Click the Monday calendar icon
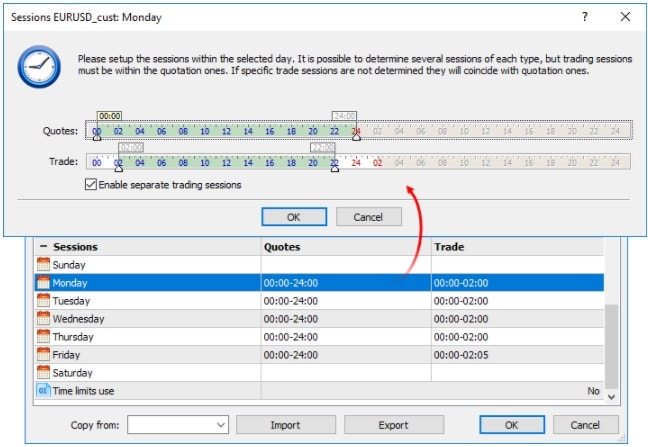The width and height of the screenshot is (648, 447). tap(43, 283)
